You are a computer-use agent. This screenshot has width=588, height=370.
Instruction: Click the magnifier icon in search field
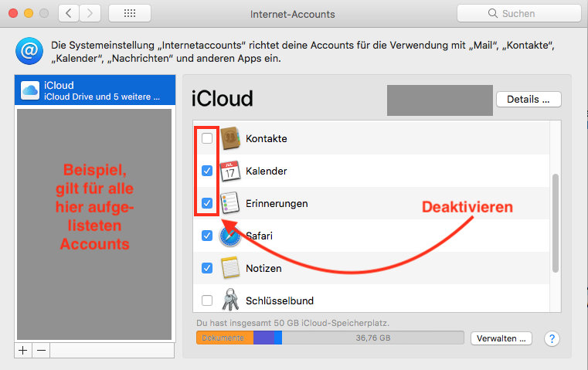tap(492, 13)
